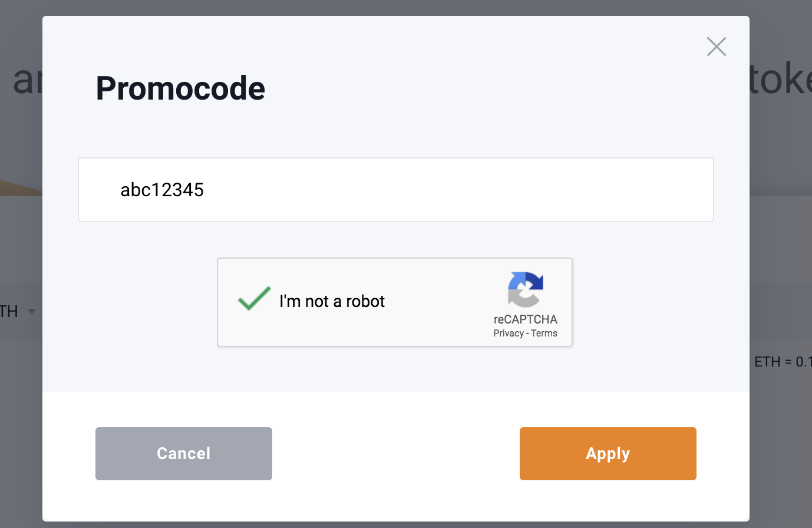This screenshot has height=528, width=812.
Task: Click the "I'm not a robot" label
Action: (x=332, y=301)
